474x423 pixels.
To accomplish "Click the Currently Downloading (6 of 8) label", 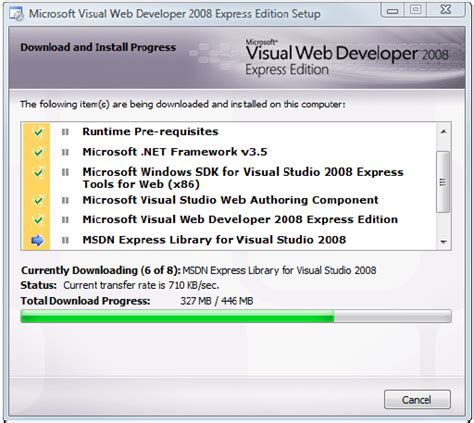I will pos(101,270).
